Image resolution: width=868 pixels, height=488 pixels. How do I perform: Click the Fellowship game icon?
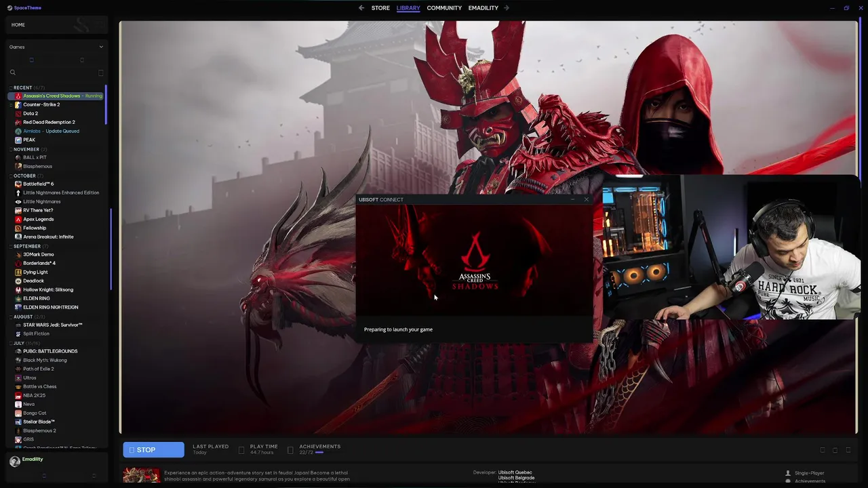click(18, 228)
